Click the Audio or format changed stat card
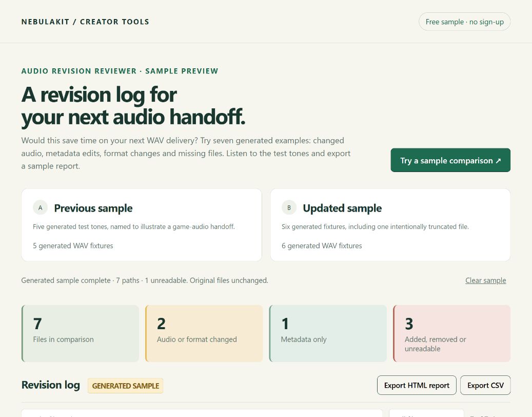This screenshot has height=417, width=532. (204, 333)
